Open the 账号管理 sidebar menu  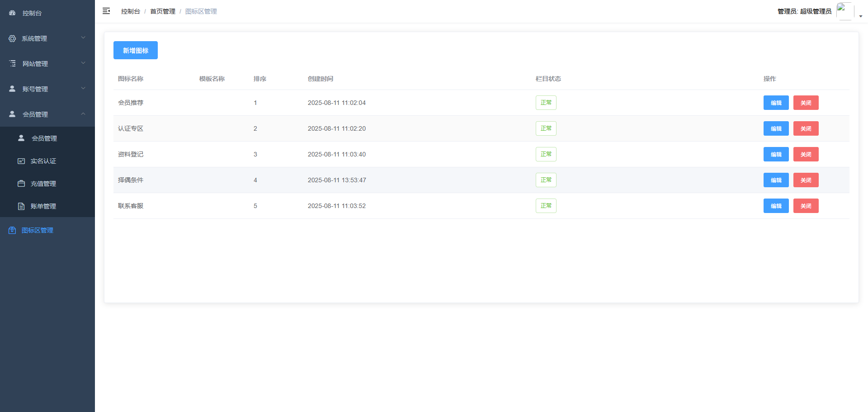35,89
